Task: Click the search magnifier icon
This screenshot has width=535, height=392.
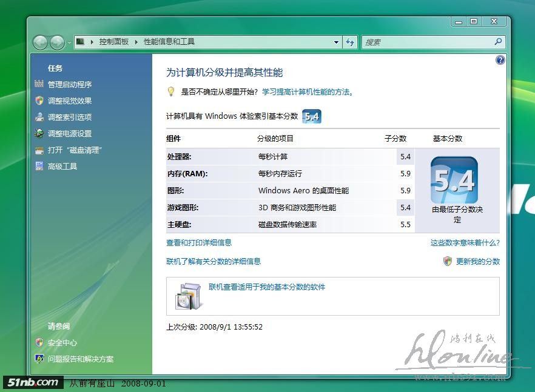Action: coord(498,42)
